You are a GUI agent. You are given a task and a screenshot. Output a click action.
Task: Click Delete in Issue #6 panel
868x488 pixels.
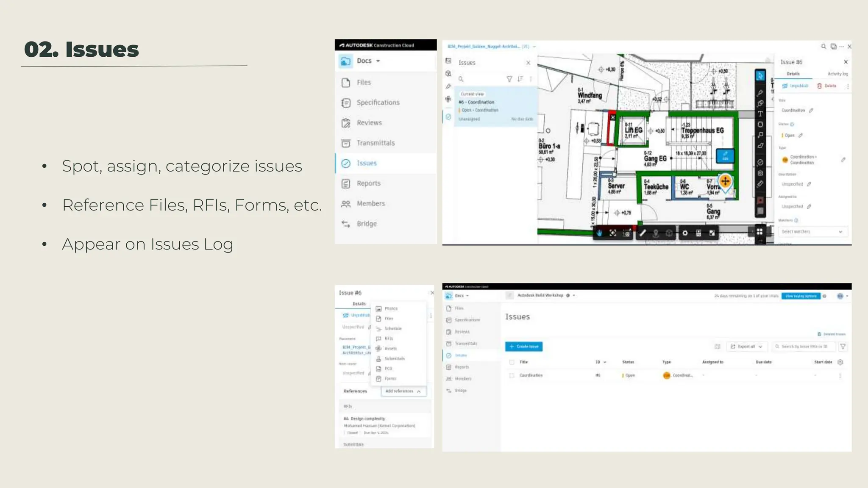[827, 86]
